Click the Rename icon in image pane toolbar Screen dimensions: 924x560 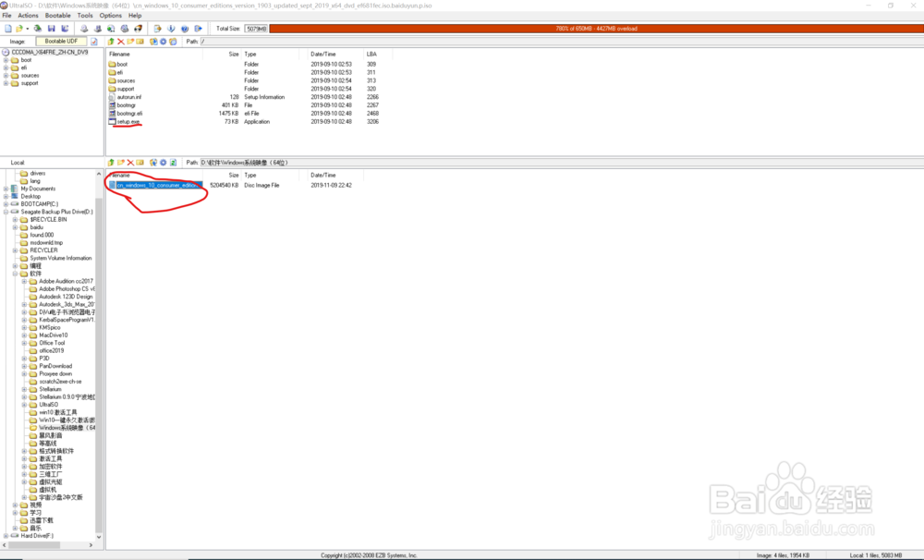[x=140, y=42]
